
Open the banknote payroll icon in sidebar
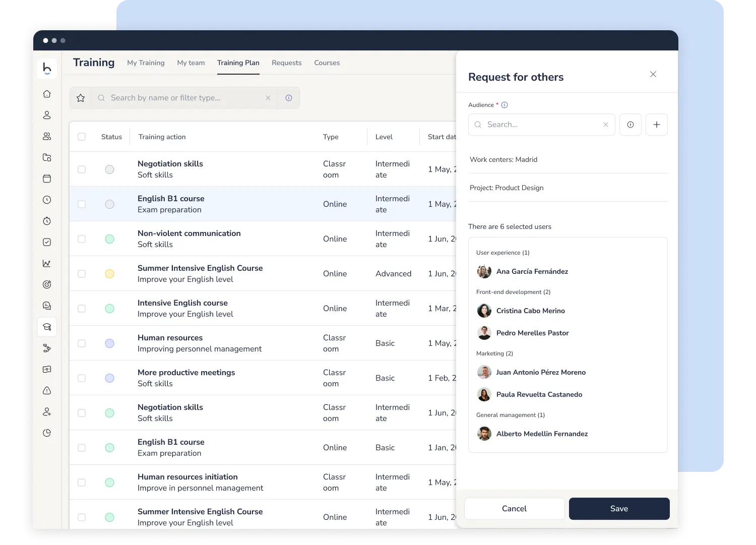point(47,369)
